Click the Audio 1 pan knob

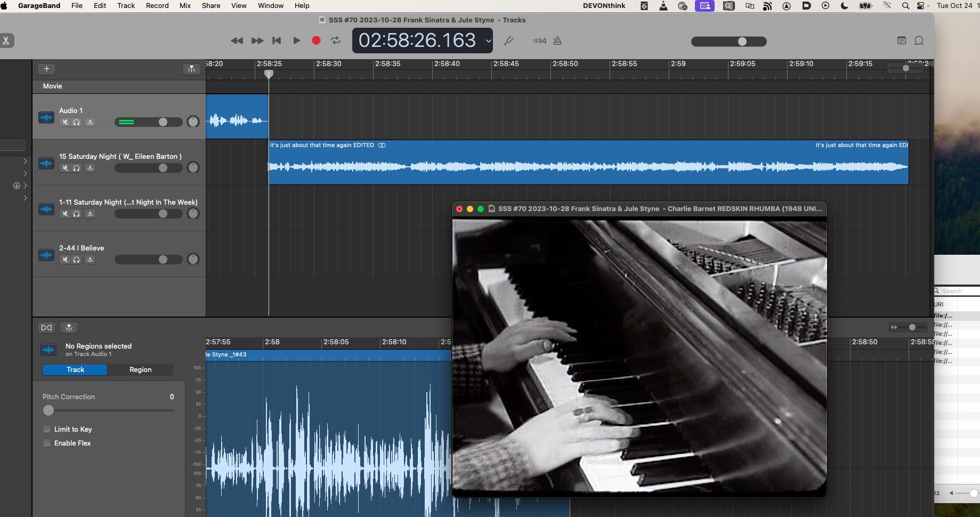[193, 122]
